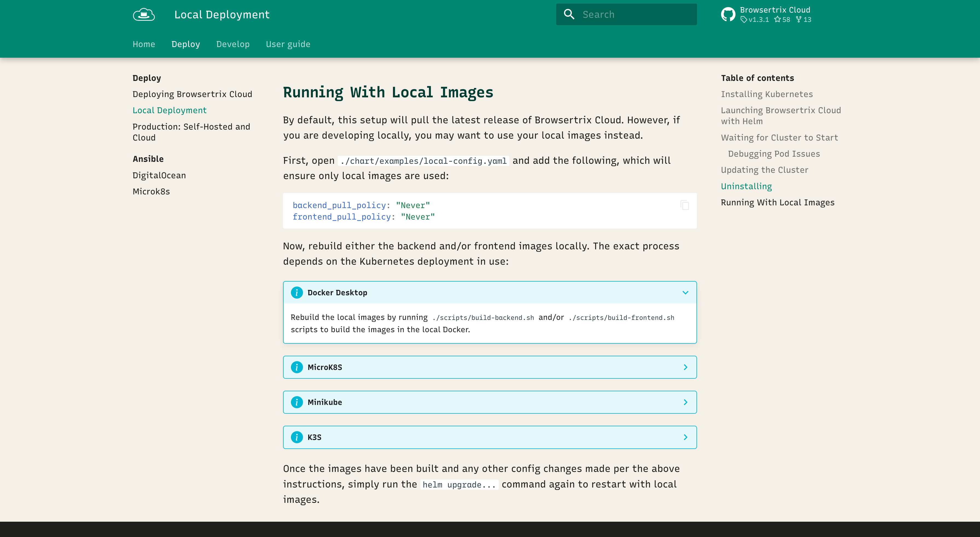Collapse the Docker Desktop section
This screenshot has width=980, height=537.
[x=685, y=293]
